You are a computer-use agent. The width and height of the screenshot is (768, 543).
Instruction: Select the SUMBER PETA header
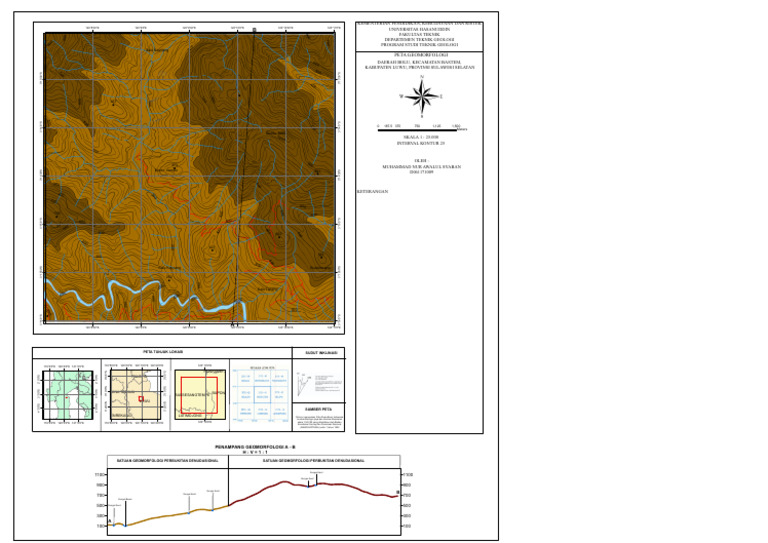point(313,408)
